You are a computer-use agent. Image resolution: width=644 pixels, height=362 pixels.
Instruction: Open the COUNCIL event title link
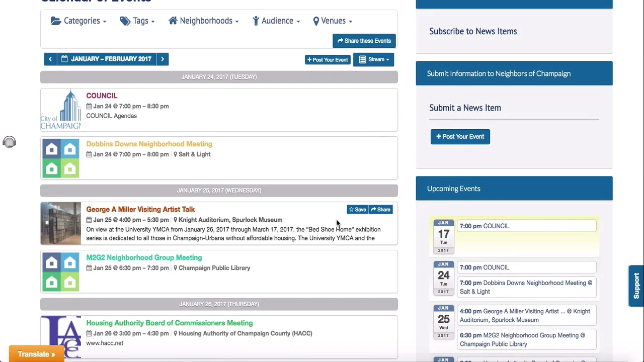click(102, 96)
